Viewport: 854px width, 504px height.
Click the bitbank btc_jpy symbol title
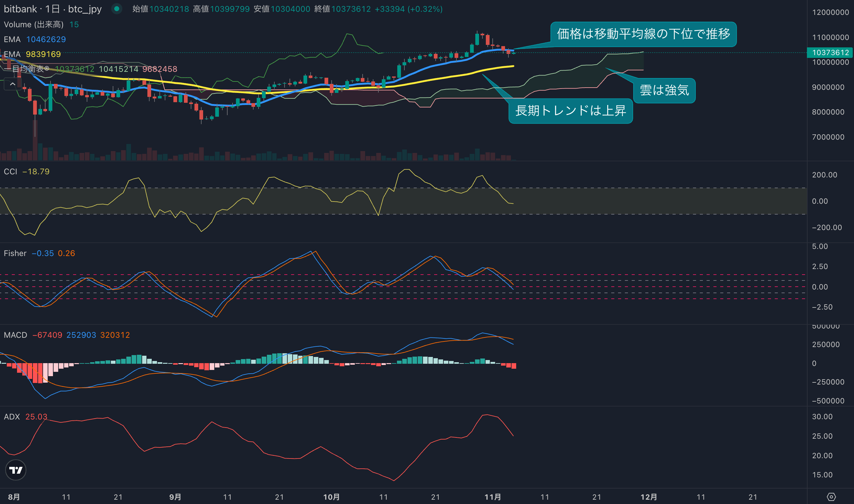pos(53,9)
